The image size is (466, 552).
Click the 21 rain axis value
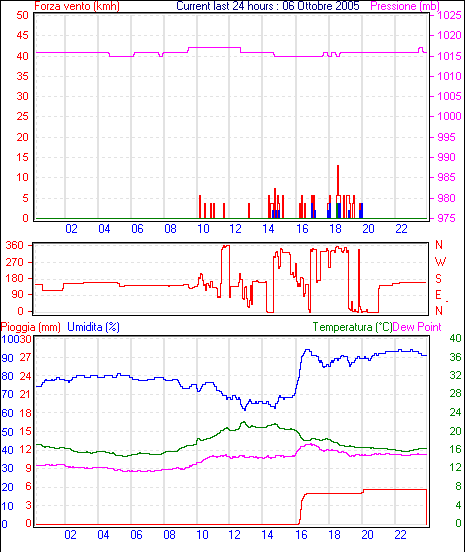tap(25, 394)
